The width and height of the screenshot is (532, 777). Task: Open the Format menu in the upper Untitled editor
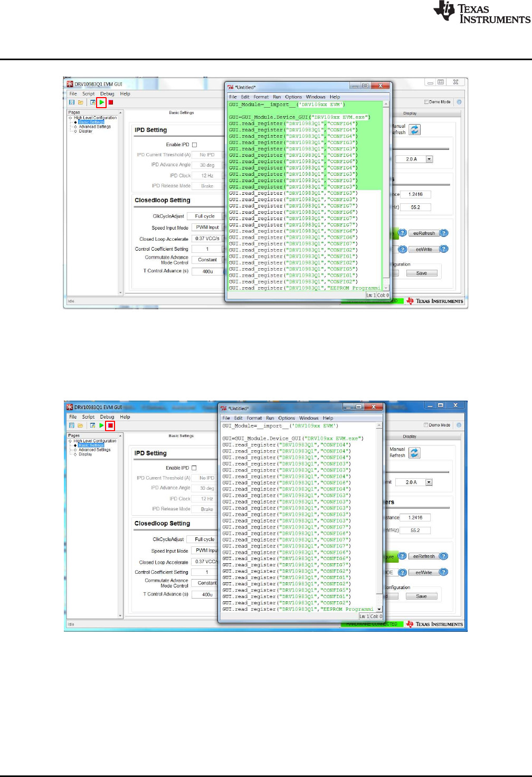pyautogui.click(x=261, y=97)
